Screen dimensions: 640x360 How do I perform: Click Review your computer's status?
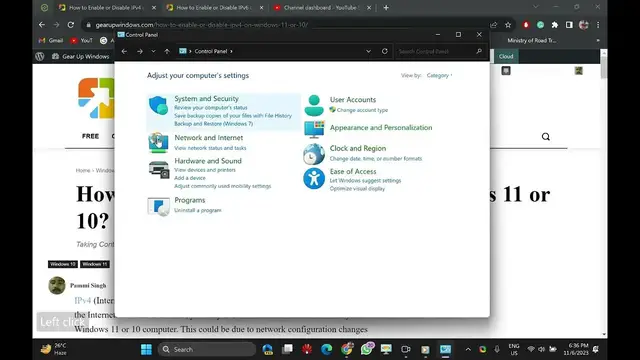211,108
